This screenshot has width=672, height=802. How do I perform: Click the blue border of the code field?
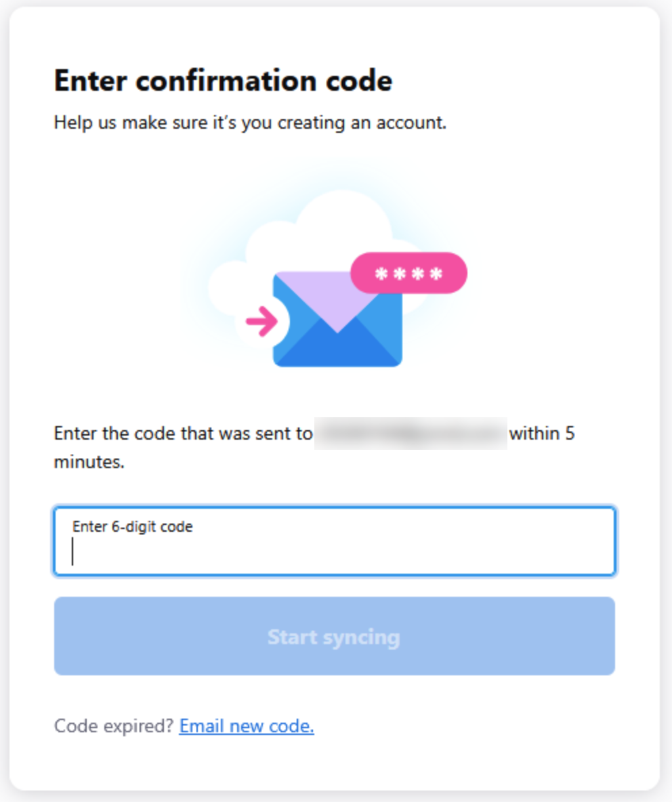pos(334,507)
